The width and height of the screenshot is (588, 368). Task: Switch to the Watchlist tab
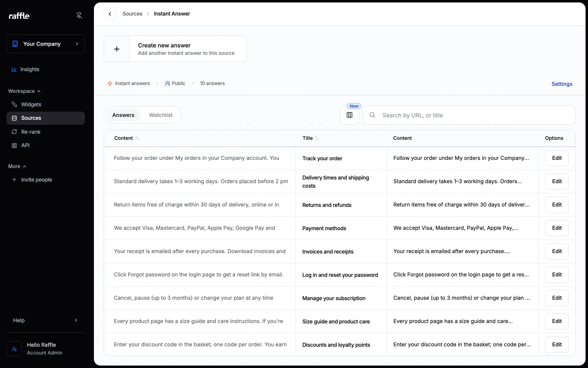point(161,115)
